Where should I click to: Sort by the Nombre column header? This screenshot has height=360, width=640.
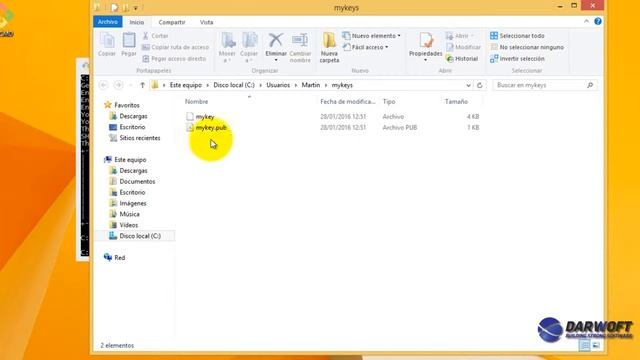tap(196, 102)
